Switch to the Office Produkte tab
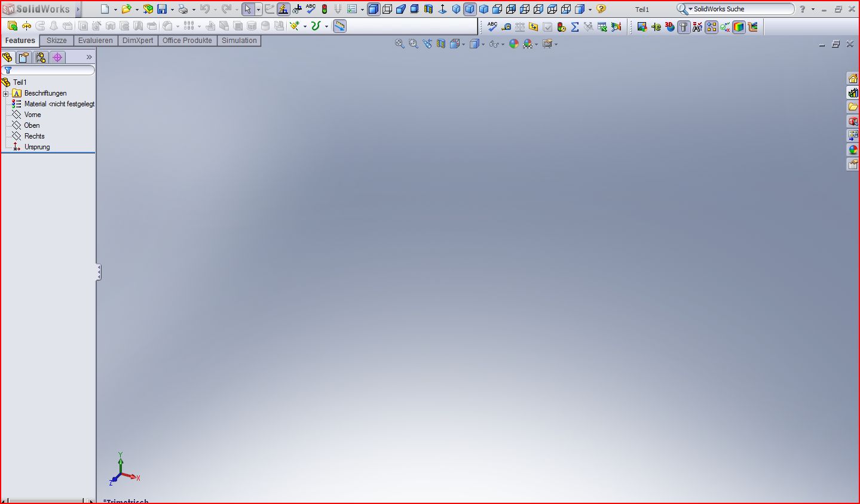The image size is (860, 504). pos(187,41)
